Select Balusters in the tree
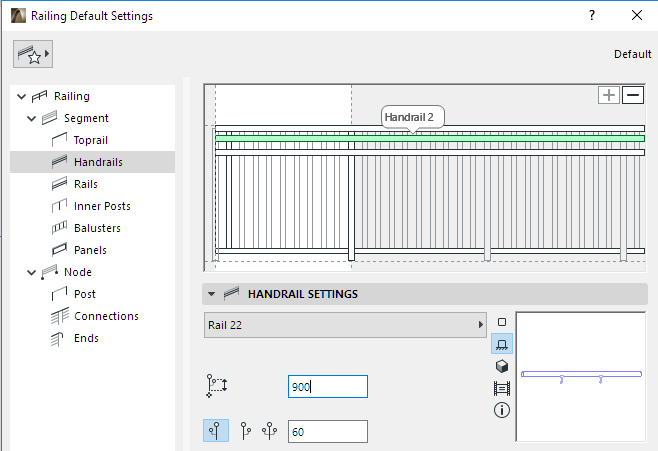This screenshot has height=451, width=658. (x=97, y=228)
